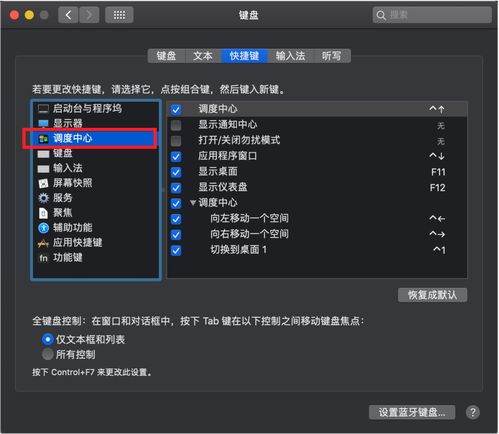The height and width of the screenshot is (434, 499).
Task: Select the 显示器 category icon
Action: pyautogui.click(x=43, y=123)
